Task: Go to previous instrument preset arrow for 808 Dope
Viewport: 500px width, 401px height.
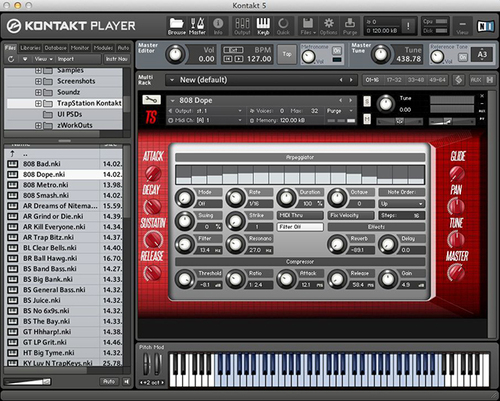Action: click(340, 100)
